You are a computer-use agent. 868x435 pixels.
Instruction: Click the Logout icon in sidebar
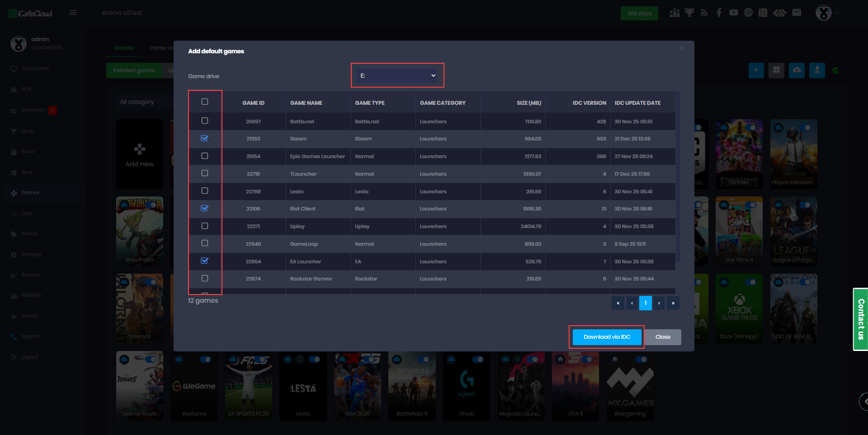pos(14,357)
